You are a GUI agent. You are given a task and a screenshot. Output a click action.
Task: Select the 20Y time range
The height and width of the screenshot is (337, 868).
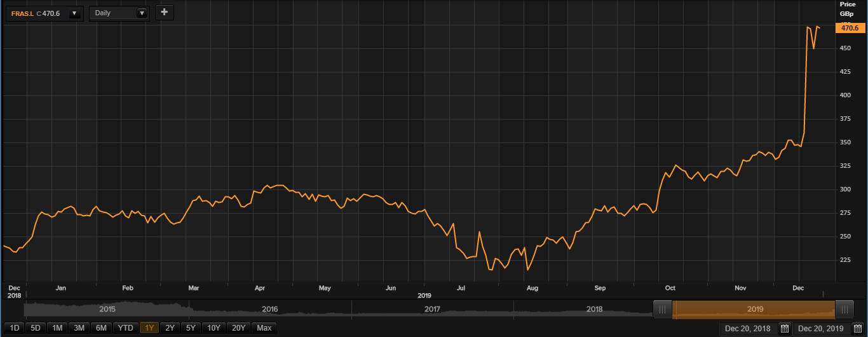pos(238,328)
